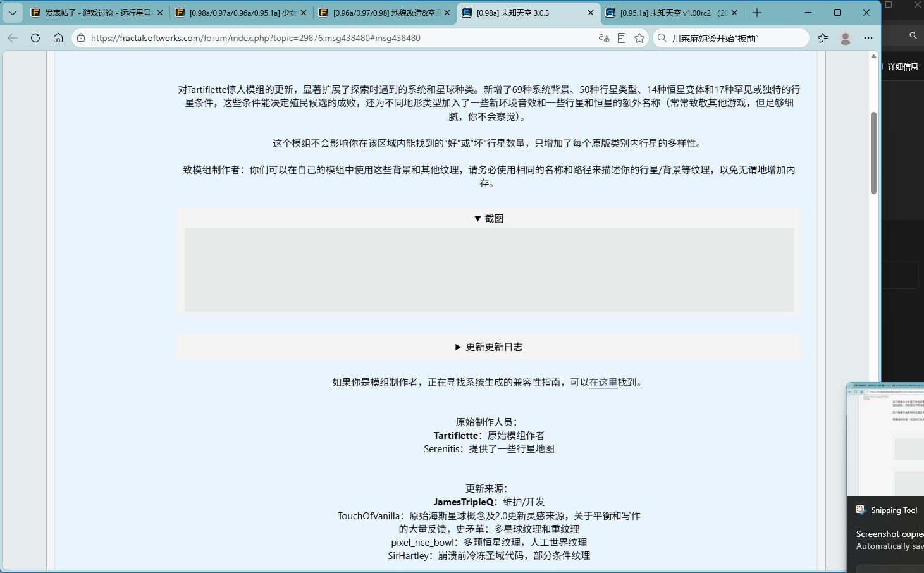Click the page vertical scrollbar thumb
The height and width of the screenshot is (573, 924).
click(x=873, y=152)
